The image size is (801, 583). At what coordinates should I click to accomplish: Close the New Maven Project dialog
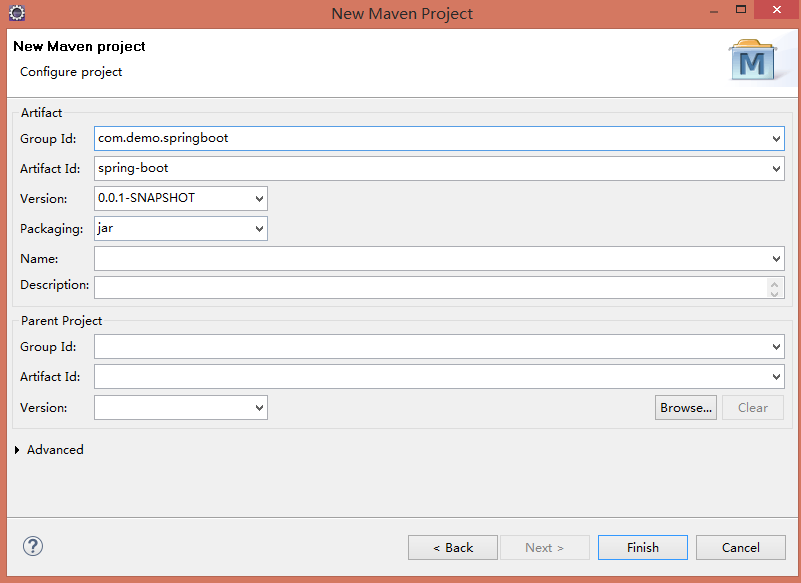(777, 10)
